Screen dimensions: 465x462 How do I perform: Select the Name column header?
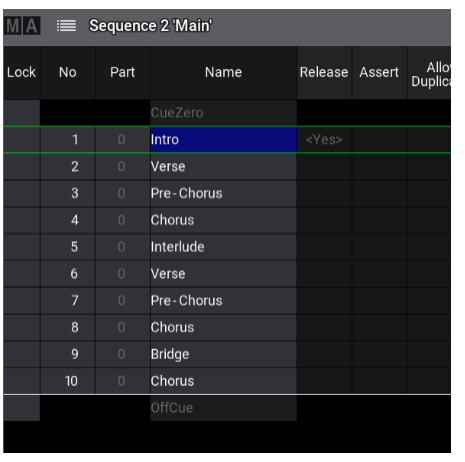pyautogui.click(x=223, y=72)
